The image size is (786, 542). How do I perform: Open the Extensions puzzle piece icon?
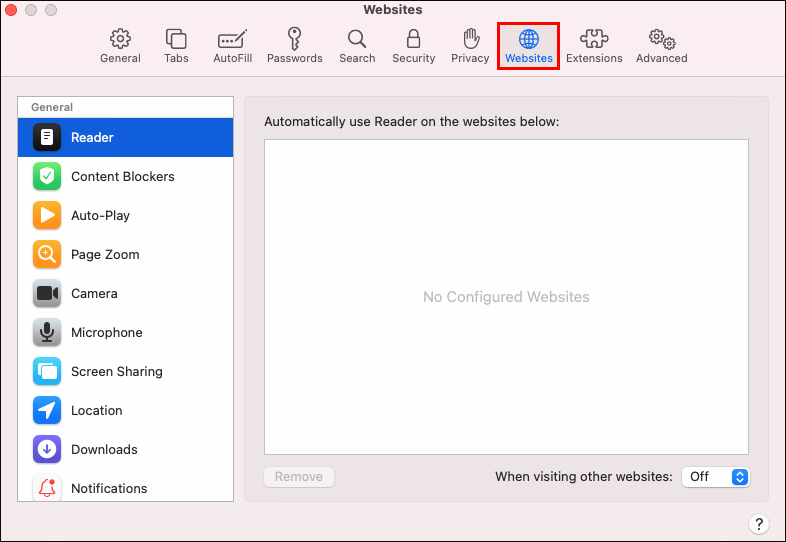[x=594, y=39]
